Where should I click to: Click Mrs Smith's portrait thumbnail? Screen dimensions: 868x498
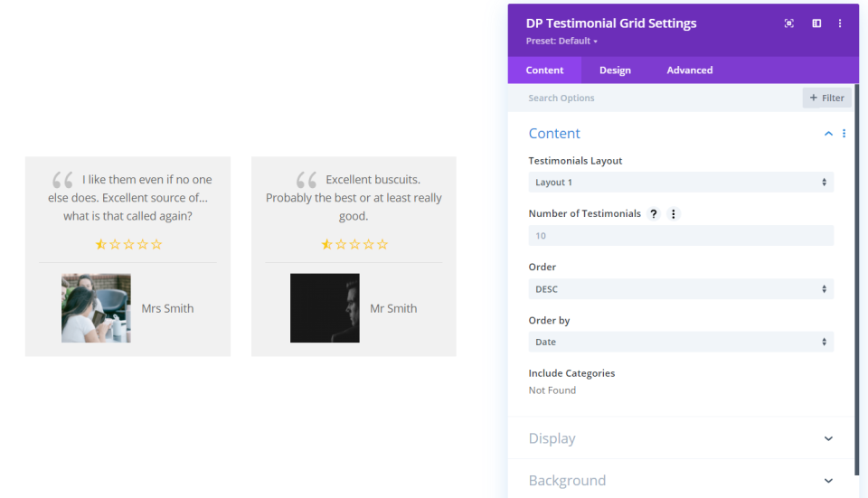96,308
